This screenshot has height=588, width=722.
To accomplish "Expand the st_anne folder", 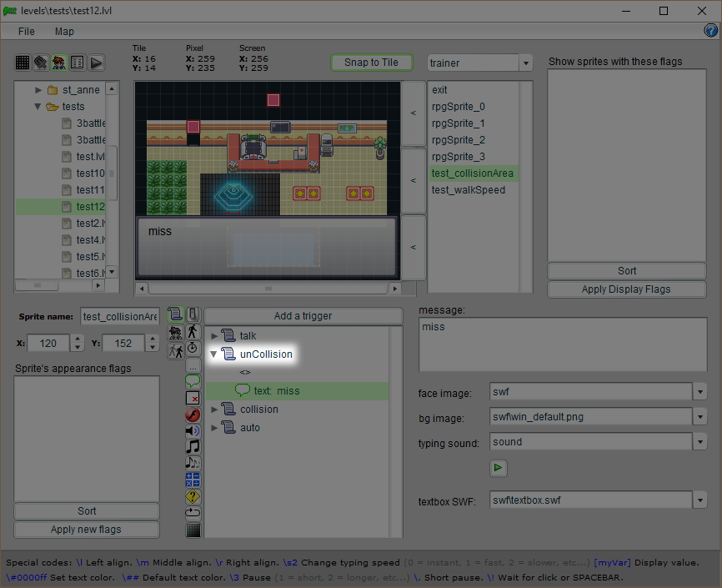I will pos(38,90).
